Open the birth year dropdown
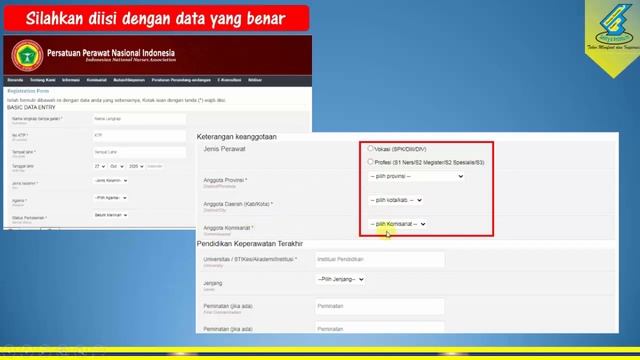 [136, 167]
